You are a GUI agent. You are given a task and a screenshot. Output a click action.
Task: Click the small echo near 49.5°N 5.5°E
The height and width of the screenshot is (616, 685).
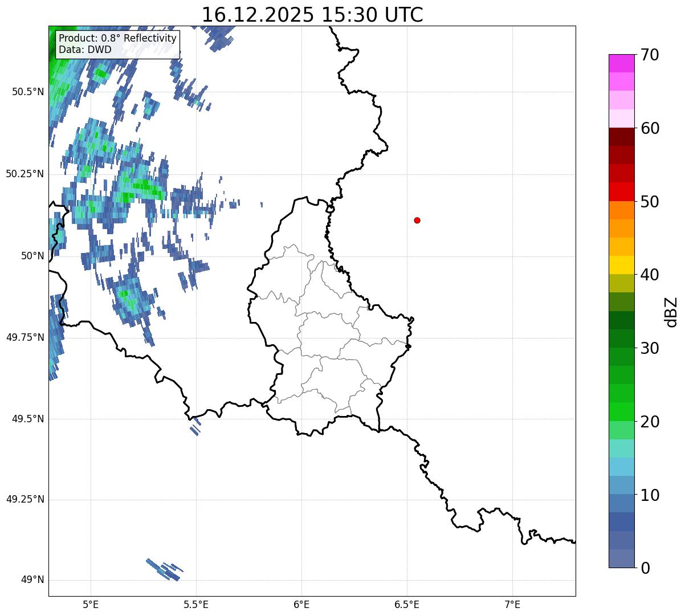pos(195,426)
